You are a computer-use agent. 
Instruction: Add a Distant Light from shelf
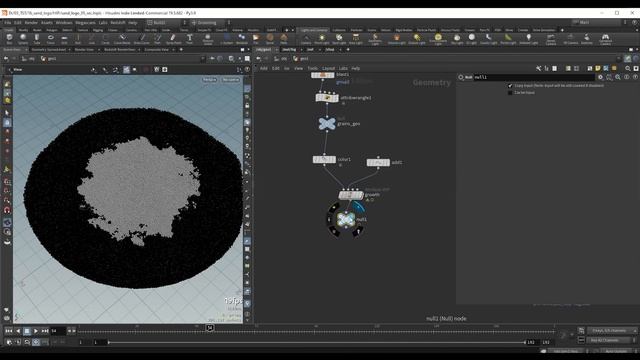pyautogui.click(x=417, y=39)
